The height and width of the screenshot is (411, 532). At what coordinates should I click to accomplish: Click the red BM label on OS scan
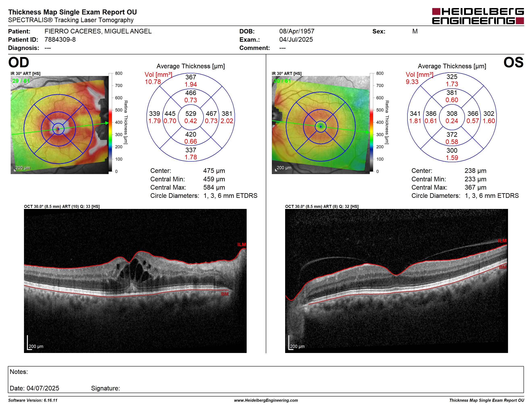[503, 267]
